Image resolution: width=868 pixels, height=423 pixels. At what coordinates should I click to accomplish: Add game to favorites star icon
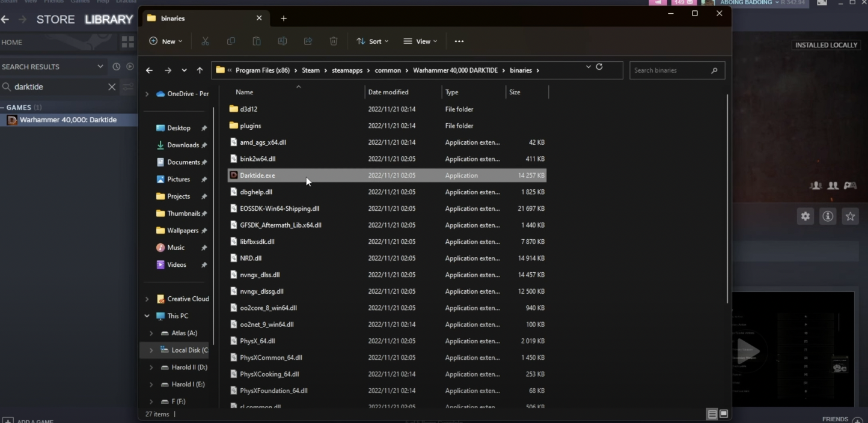pos(850,216)
